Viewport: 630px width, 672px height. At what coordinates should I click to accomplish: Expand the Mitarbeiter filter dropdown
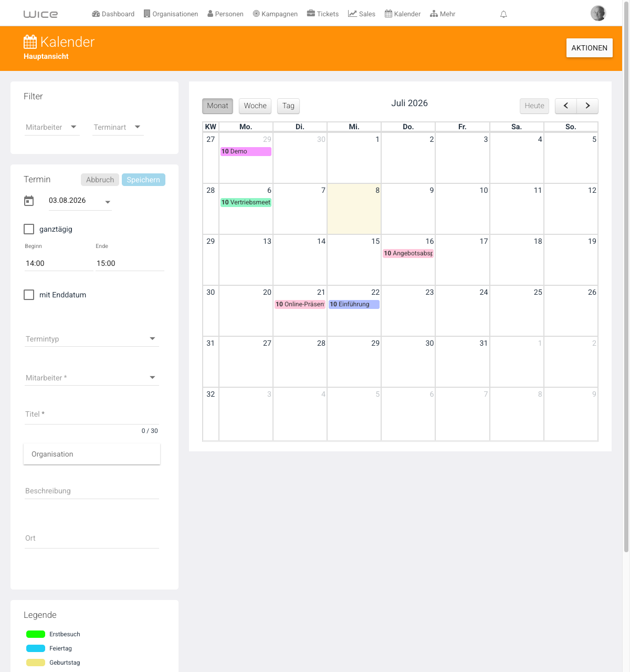coord(52,127)
